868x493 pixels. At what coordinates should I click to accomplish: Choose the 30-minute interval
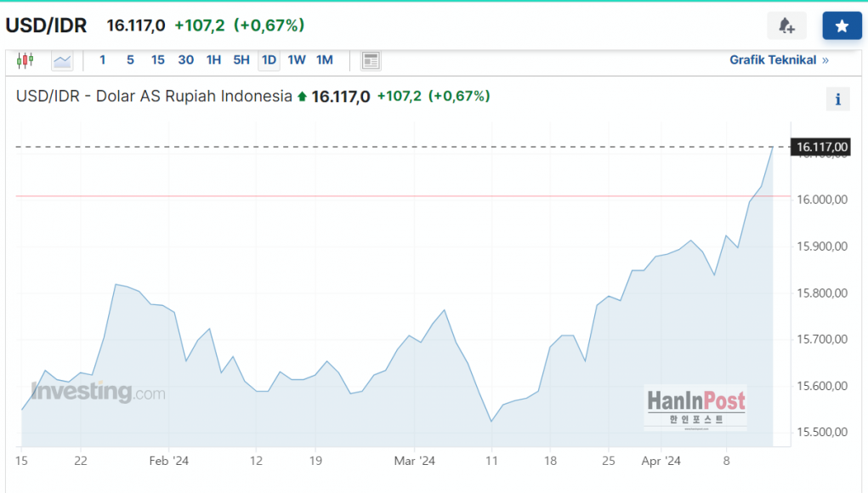coord(185,60)
